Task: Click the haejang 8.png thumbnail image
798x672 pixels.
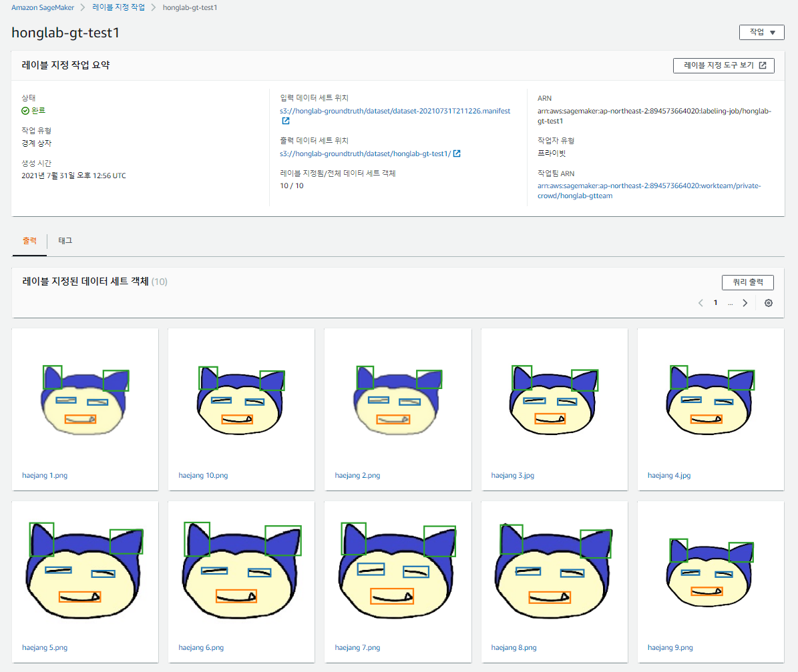Action: 554,570
